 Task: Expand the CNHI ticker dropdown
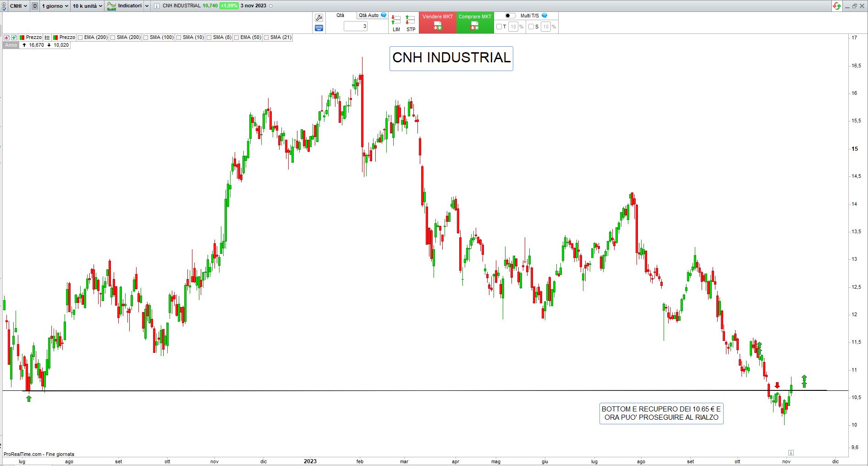click(19, 6)
